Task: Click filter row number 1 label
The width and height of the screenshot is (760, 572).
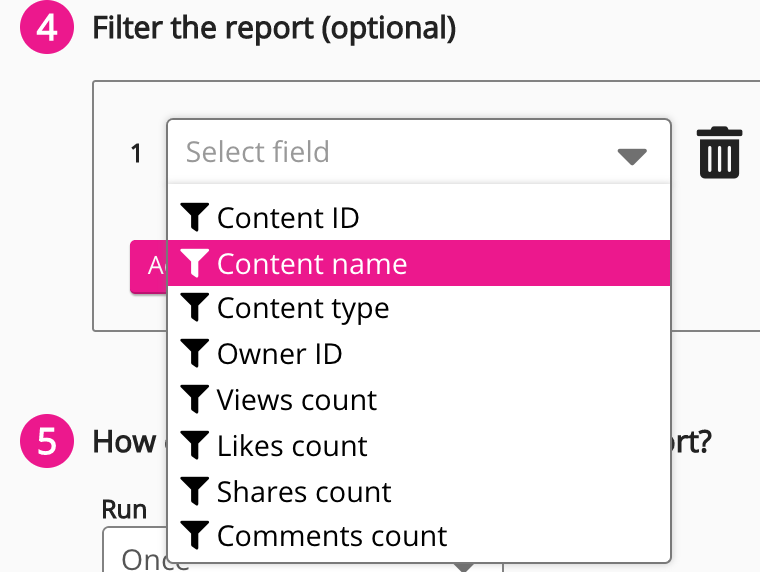Action: [x=137, y=153]
